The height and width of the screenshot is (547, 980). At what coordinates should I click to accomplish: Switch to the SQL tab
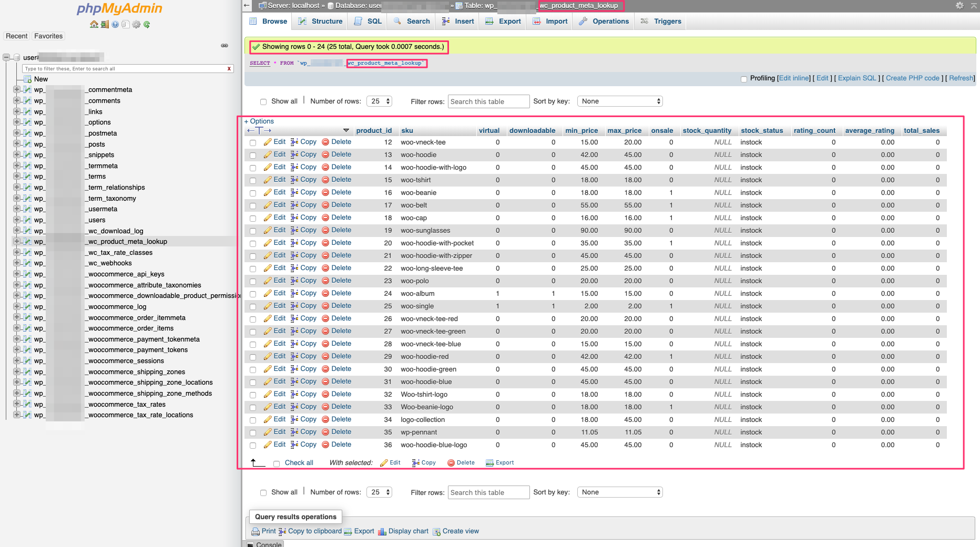(x=367, y=21)
